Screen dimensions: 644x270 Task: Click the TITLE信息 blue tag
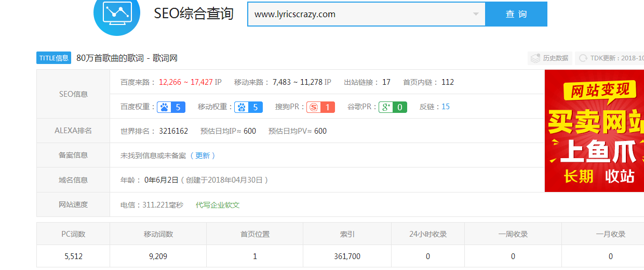54,58
